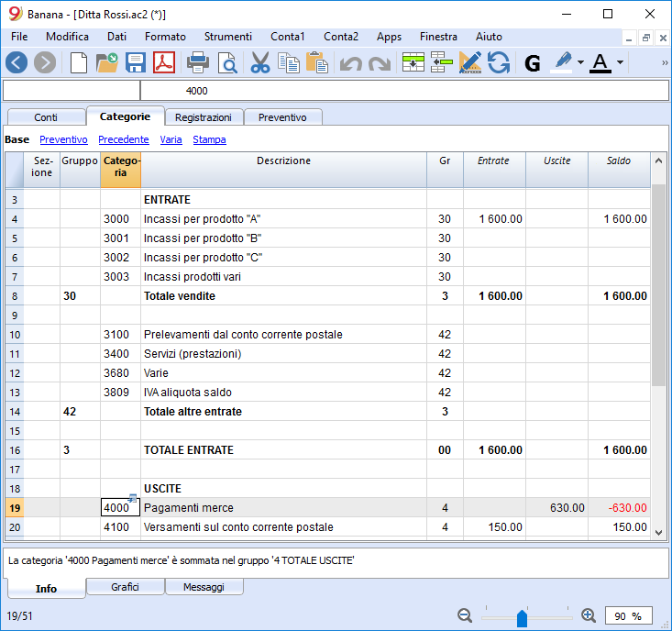Open the Grafici bottom tab

[126, 587]
